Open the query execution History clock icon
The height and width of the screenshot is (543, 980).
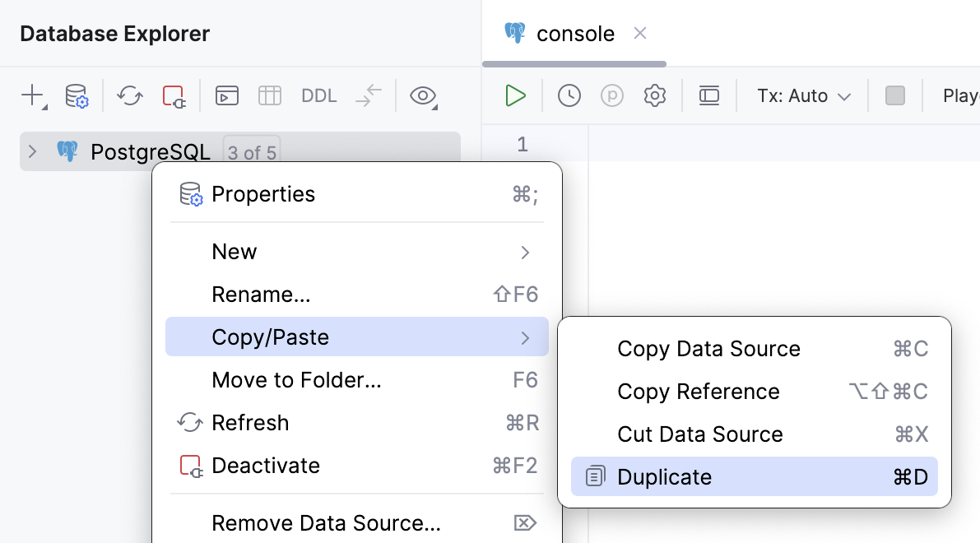(568, 95)
